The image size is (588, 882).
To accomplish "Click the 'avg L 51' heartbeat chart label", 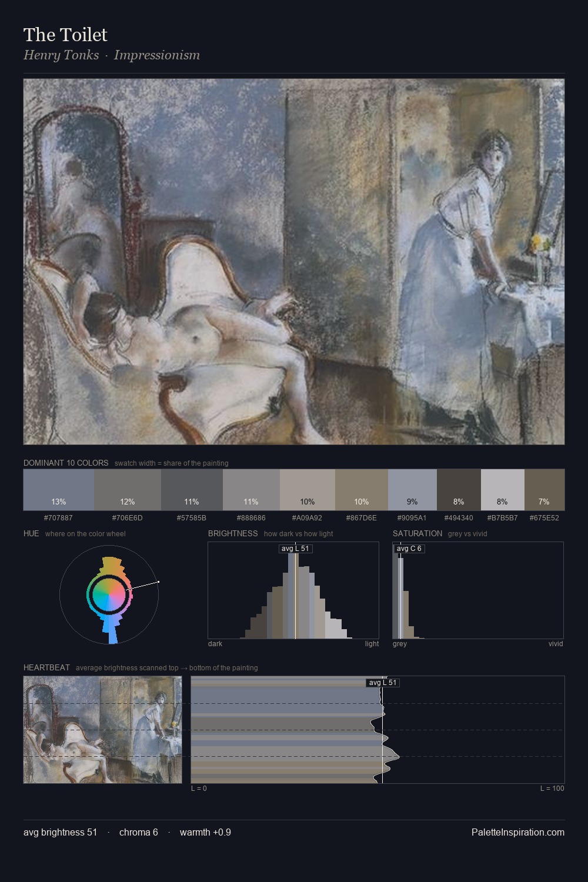I will (383, 683).
